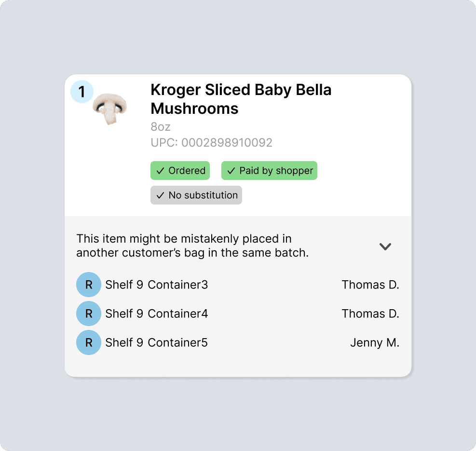Viewport: 476px width, 451px height.
Task: Click the misplaced item warning message
Action: pos(192,246)
